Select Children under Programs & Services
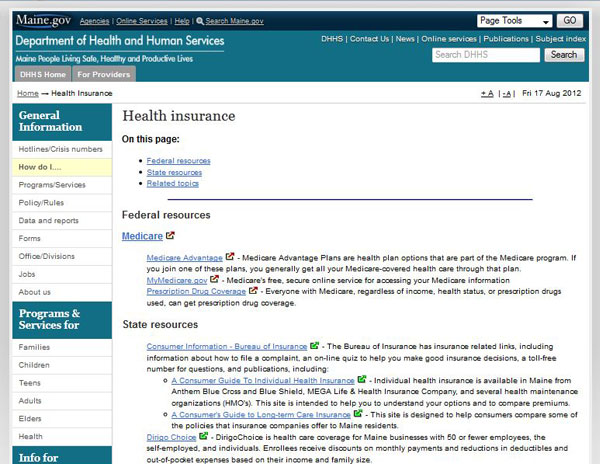Viewport: 600px width, 464px height. (x=62, y=365)
